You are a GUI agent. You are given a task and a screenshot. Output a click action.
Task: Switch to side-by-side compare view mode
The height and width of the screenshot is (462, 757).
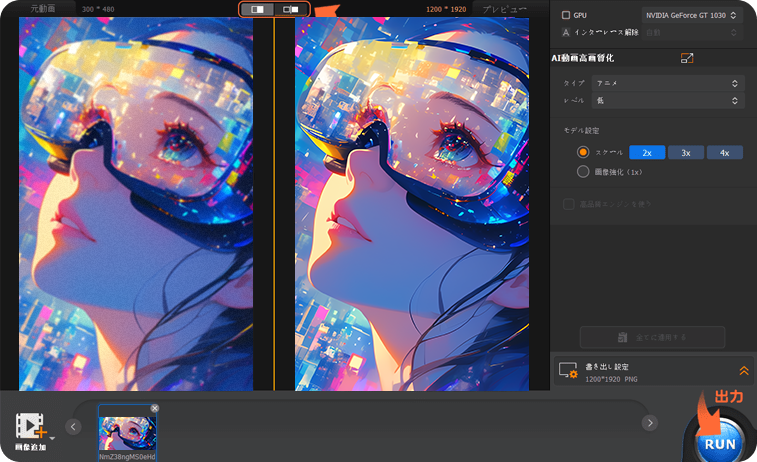click(x=291, y=9)
